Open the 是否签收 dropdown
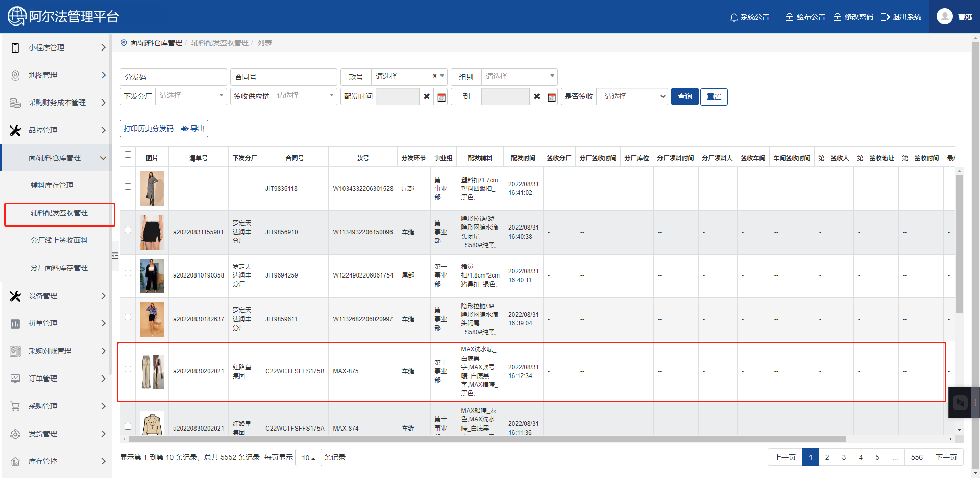The width and height of the screenshot is (980, 478). pos(632,97)
